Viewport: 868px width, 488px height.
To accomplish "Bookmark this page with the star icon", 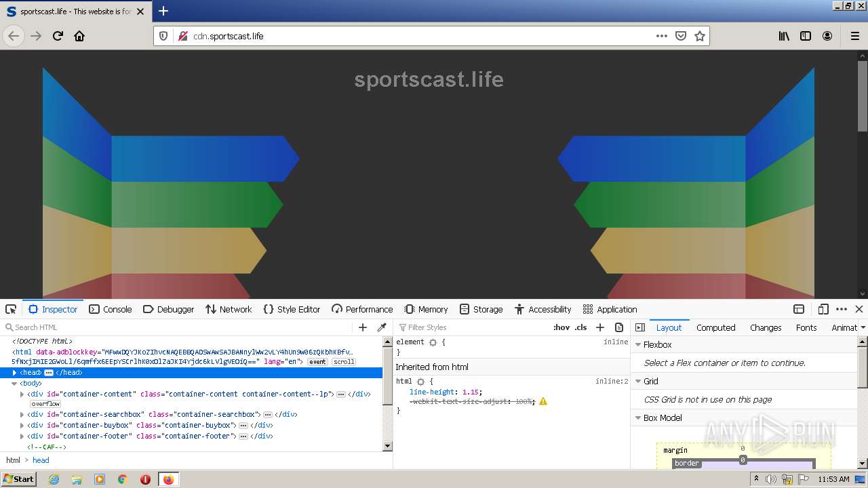I will pyautogui.click(x=700, y=36).
